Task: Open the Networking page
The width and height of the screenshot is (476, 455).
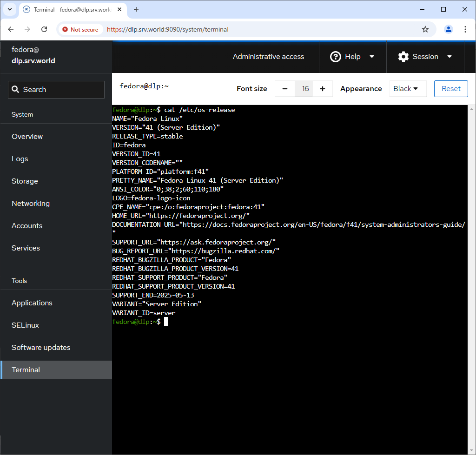Action: 56,204
